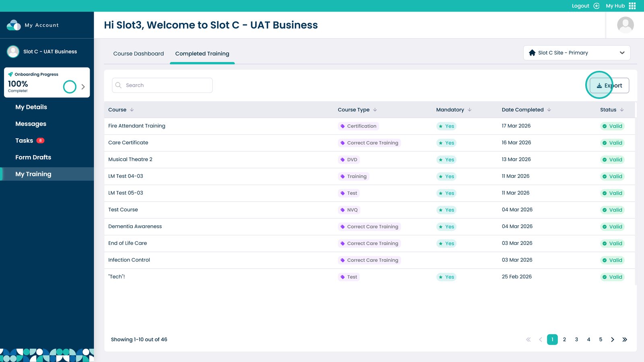Sort by Date Completed arrow icon
The width and height of the screenshot is (644, 362).
pyautogui.click(x=549, y=110)
